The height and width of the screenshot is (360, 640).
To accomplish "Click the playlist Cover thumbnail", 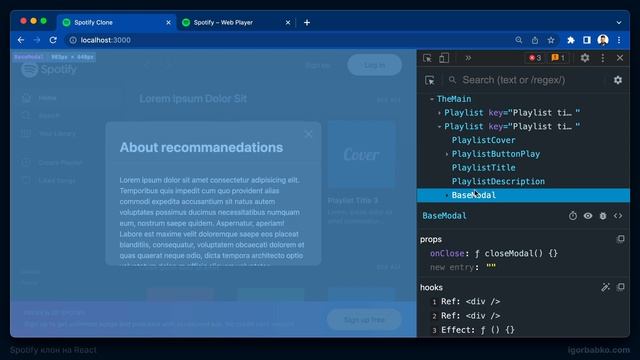I will (361, 154).
